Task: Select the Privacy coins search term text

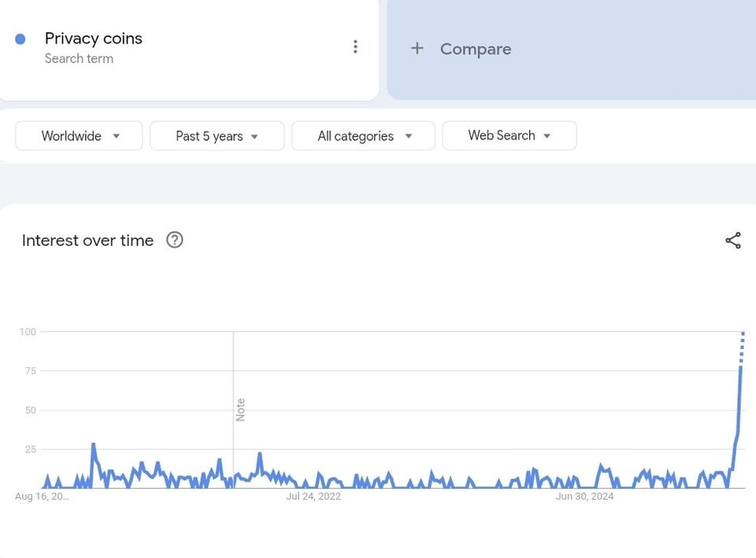Action: (x=94, y=39)
